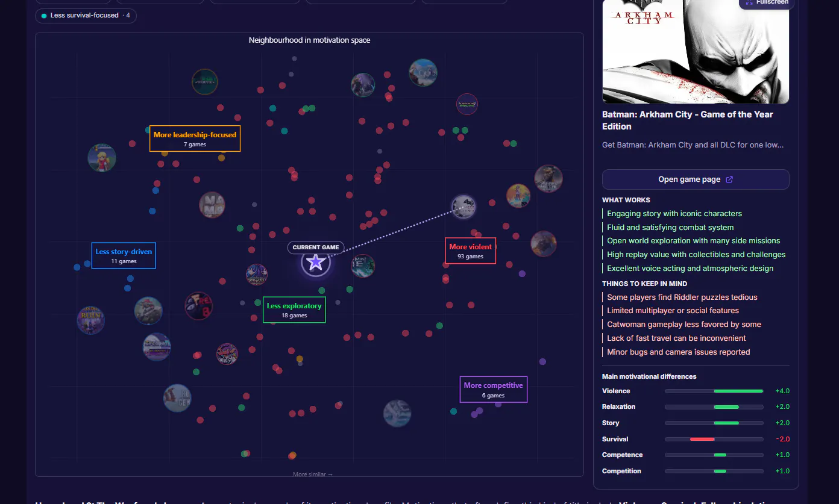The height and width of the screenshot is (504, 839).
Task: Click the Batman: Arkham City game title
Action: 688,120
